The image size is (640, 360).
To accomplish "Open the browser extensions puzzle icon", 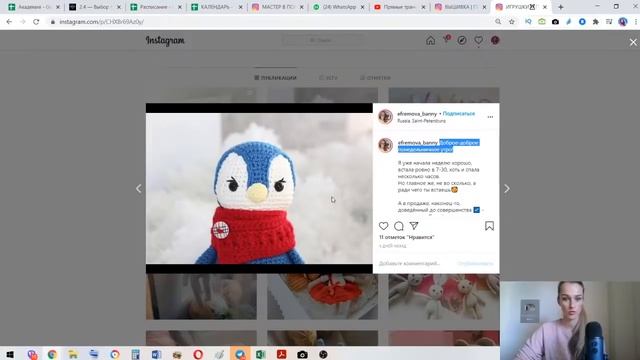I will [x=596, y=22].
